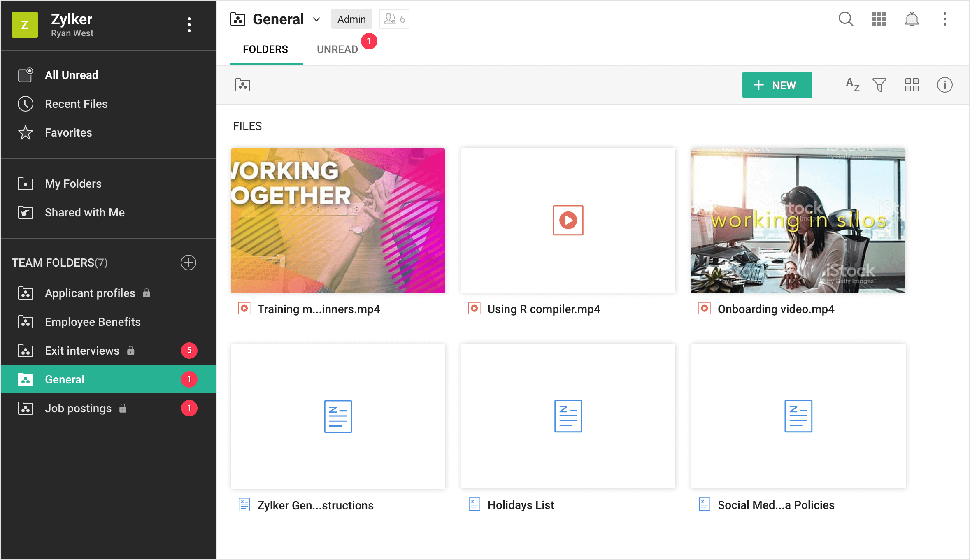Viewport: 970px width, 560px height.
Task: Open the Zylker Gen...structions document thumbnail
Action: point(338,416)
